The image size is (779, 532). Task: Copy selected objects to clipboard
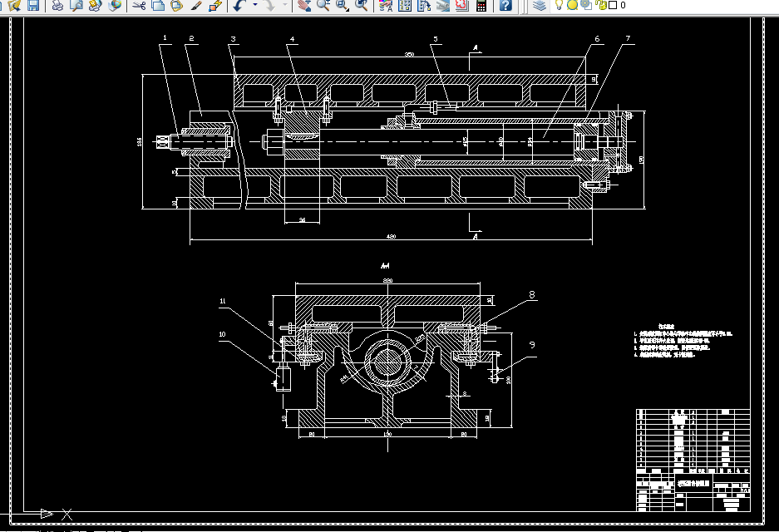[x=158, y=6]
